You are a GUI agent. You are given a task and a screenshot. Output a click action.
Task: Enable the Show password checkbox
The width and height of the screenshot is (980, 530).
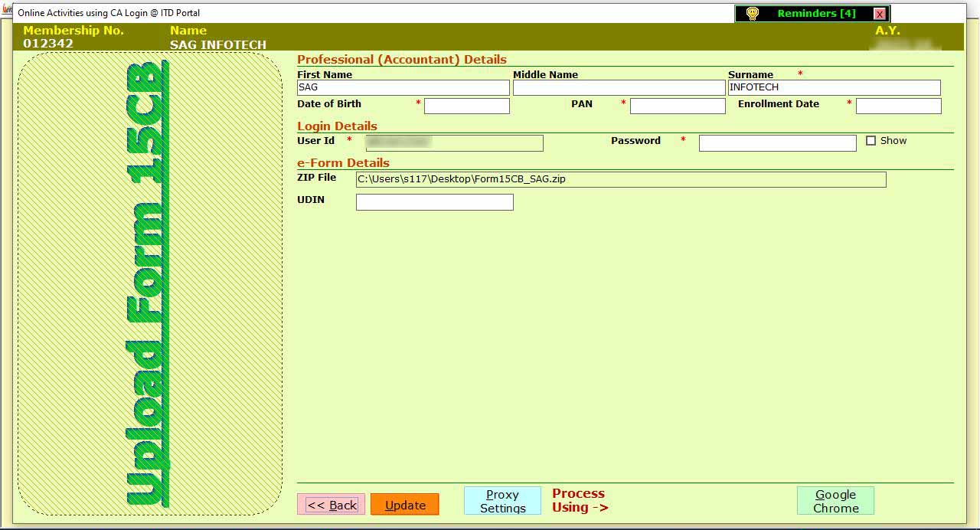[871, 141]
